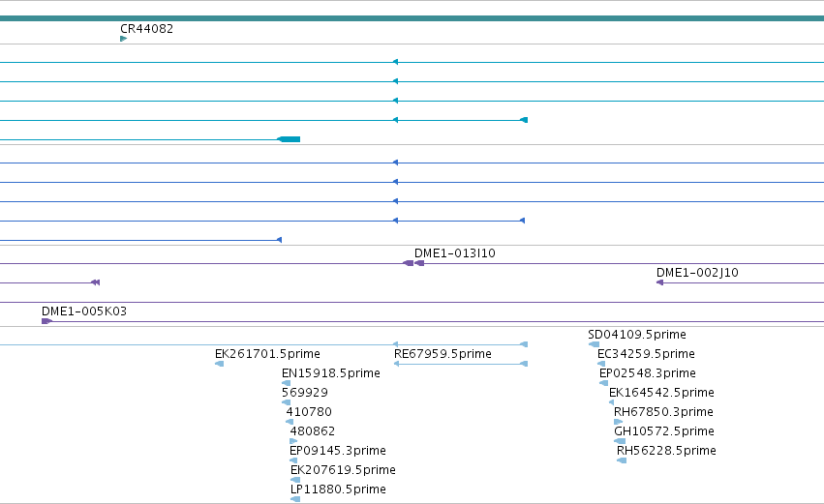Screen dimensions: 824x504
Task: Select the glyph under label 480862
Action: point(293,441)
